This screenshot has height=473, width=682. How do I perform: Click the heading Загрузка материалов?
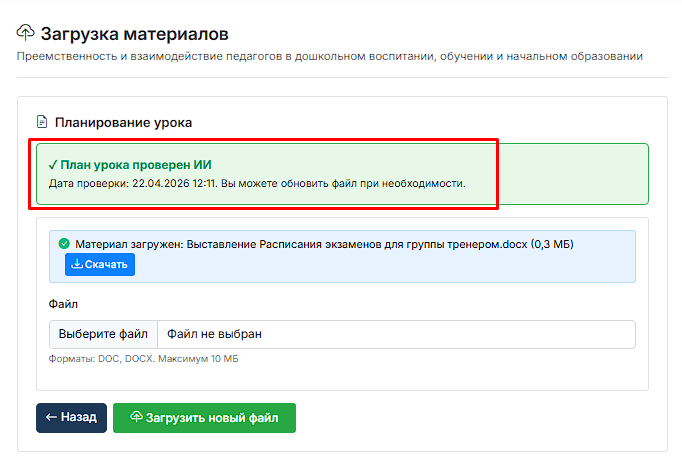pos(134,34)
